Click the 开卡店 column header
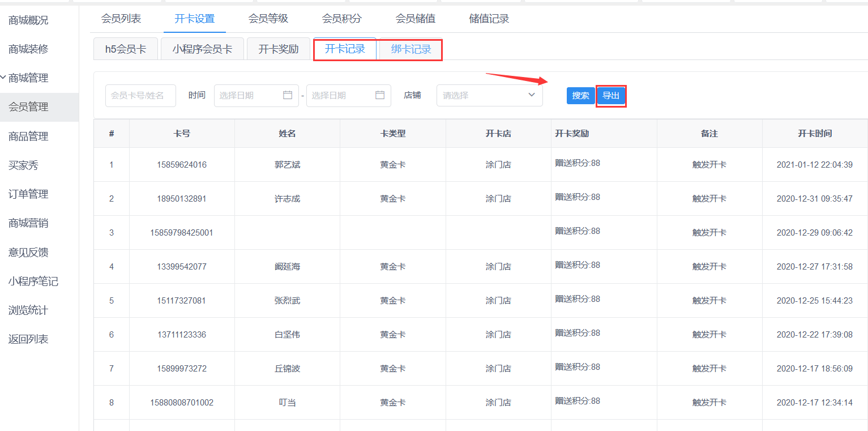Image resolution: width=868 pixels, height=431 pixels. pos(498,134)
